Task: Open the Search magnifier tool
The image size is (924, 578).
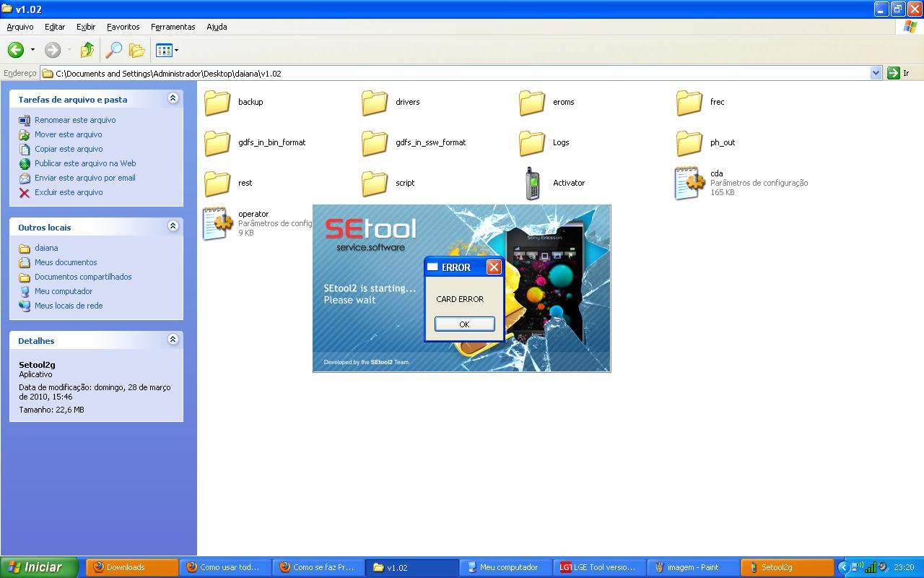Action: point(113,50)
